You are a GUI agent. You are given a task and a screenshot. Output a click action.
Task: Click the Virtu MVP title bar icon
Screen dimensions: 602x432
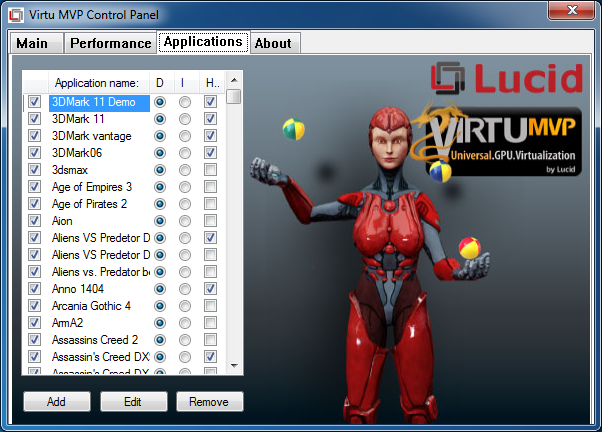16,15
